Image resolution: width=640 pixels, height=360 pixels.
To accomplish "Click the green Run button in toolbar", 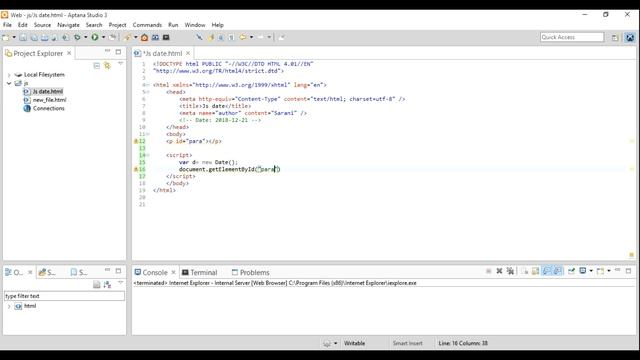I will click(x=95, y=37).
